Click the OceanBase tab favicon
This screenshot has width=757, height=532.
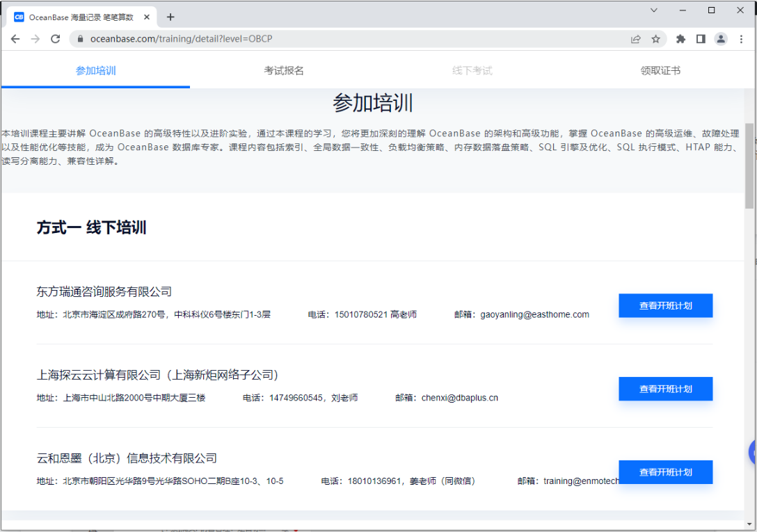19,17
